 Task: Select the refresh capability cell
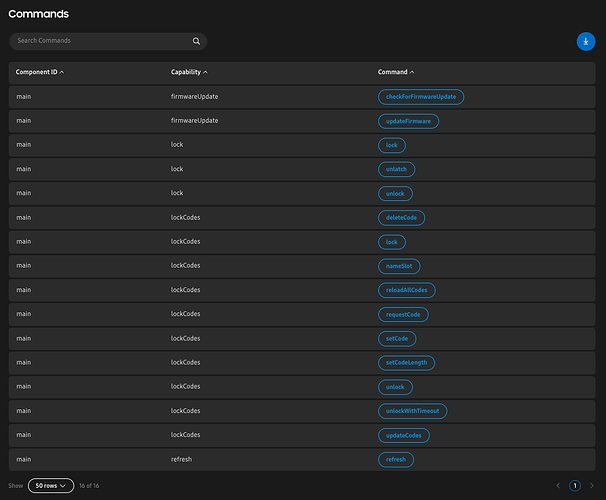(x=181, y=459)
